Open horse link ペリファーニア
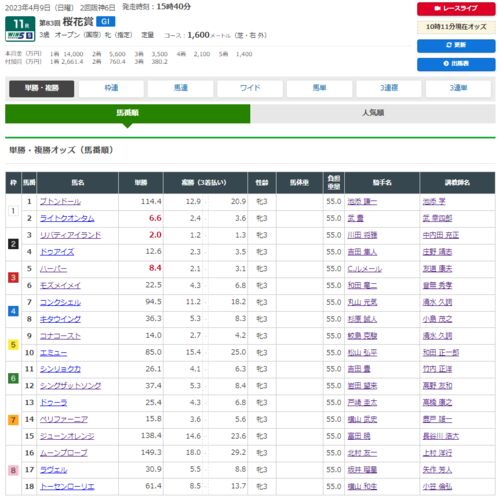The width and height of the screenshot is (499, 500). 64,419
